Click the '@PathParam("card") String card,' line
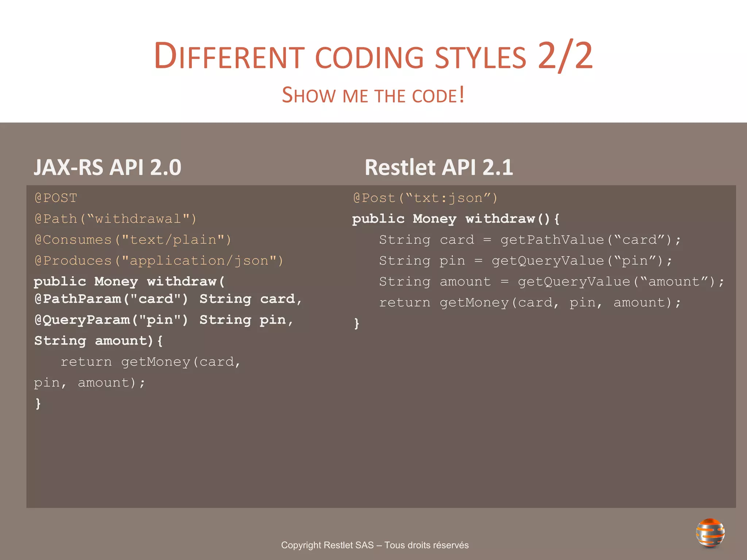Viewport: 747px width, 560px height. click(x=168, y=299)
